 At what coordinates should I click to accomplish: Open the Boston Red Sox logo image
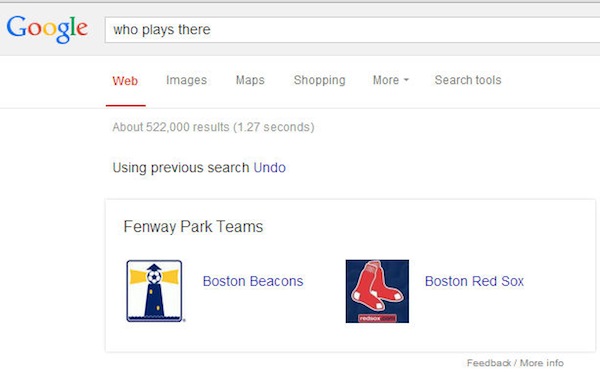377,291
